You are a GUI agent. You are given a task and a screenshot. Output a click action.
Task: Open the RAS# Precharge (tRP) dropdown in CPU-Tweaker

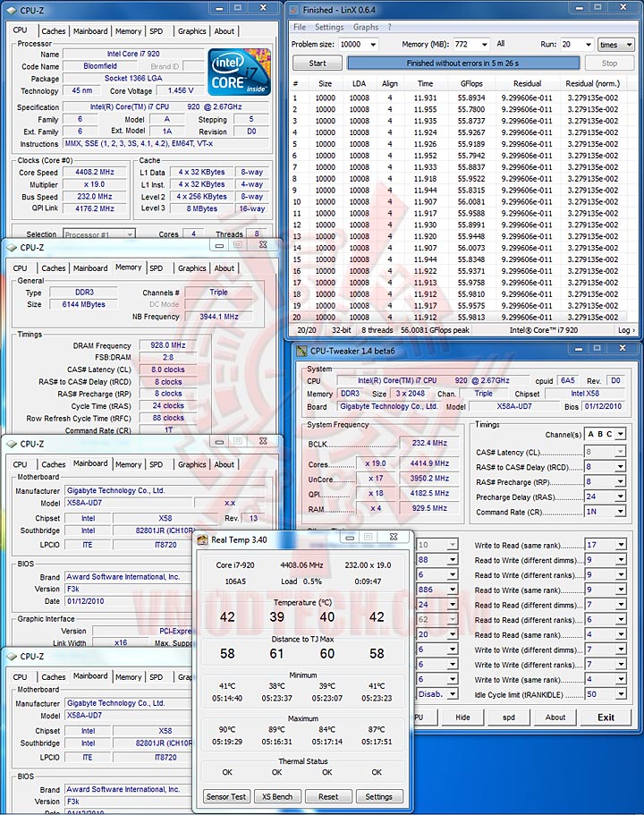coord(620,482)
